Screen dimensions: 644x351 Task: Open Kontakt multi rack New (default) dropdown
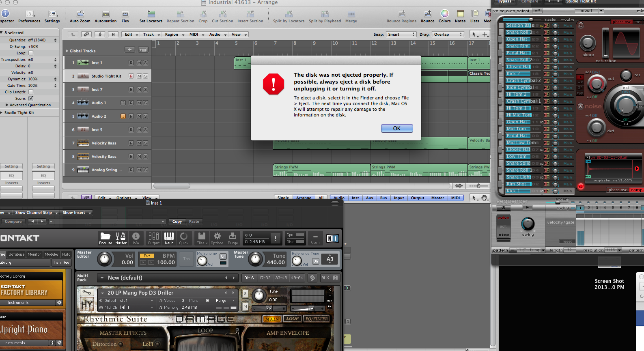167,278
